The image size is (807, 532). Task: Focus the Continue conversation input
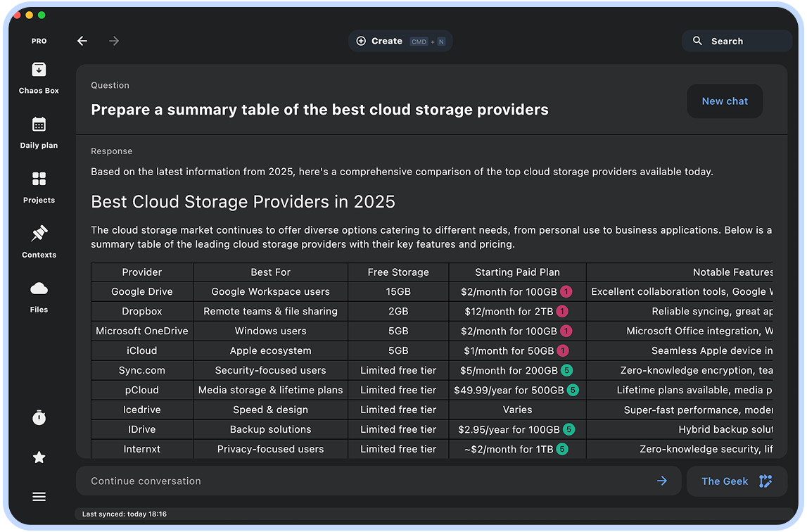click(x=366, y=481)
